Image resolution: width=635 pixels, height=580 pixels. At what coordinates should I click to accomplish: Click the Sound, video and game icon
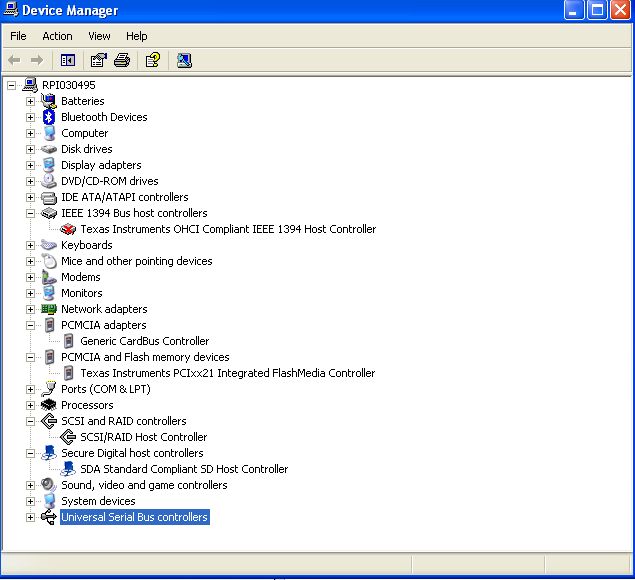pos(49,485)
